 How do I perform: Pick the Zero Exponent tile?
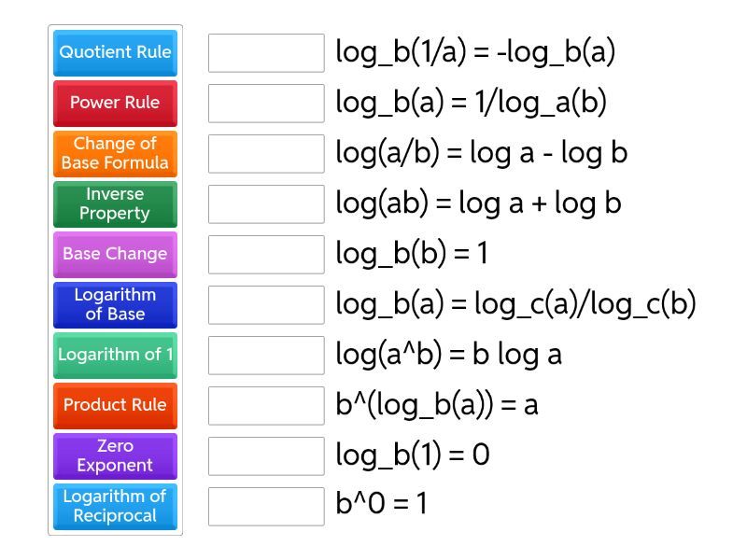(115, 455)
